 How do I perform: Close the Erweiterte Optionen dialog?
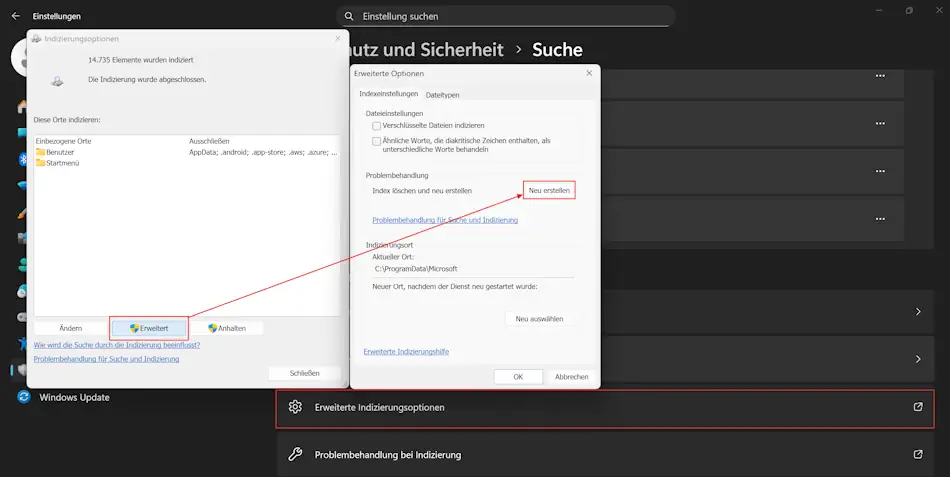click(x=589, y=73)
